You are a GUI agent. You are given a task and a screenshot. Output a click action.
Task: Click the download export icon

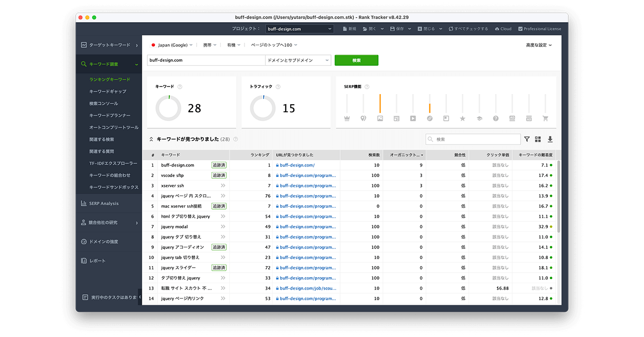(550, 139)
